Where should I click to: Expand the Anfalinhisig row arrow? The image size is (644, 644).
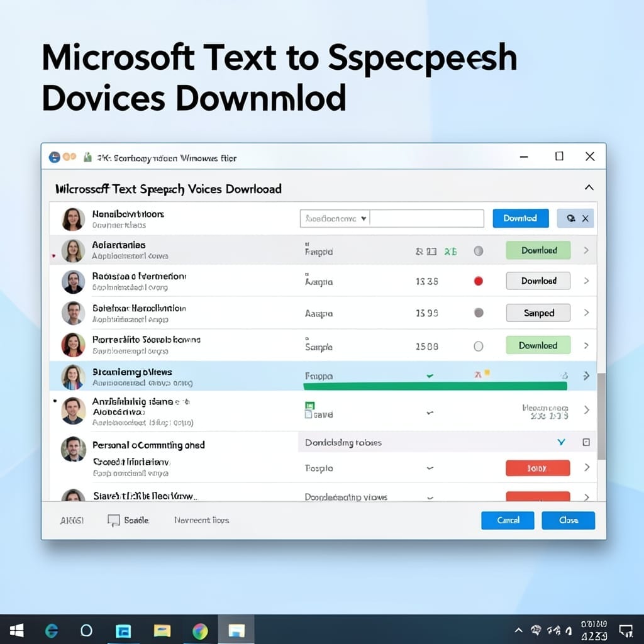pyautogui.click(x=587, y=409)
